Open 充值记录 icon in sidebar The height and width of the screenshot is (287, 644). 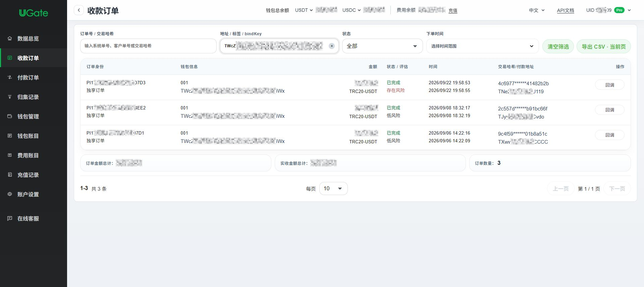pos(10,175)
